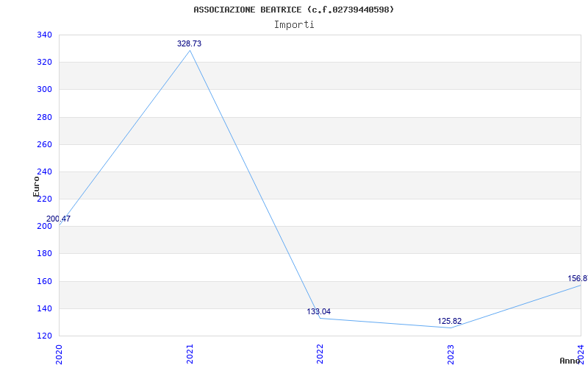Select the 156.87 data label
The height and width of the screenshot is (368, 588).
[578, 279]
